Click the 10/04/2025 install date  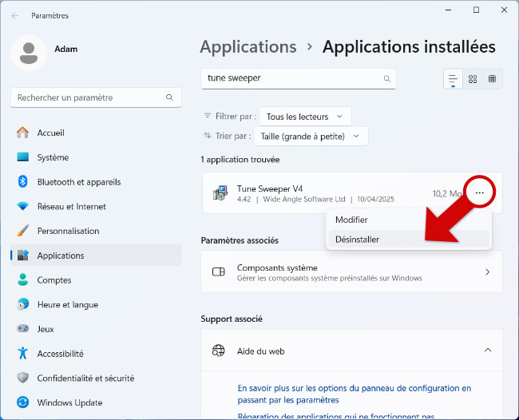point(375,200)
